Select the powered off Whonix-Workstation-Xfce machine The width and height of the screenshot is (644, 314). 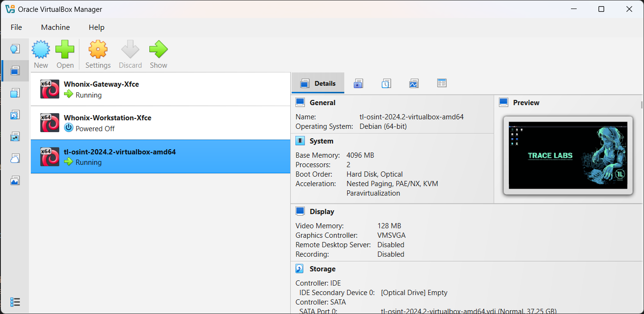pos(107,122)
